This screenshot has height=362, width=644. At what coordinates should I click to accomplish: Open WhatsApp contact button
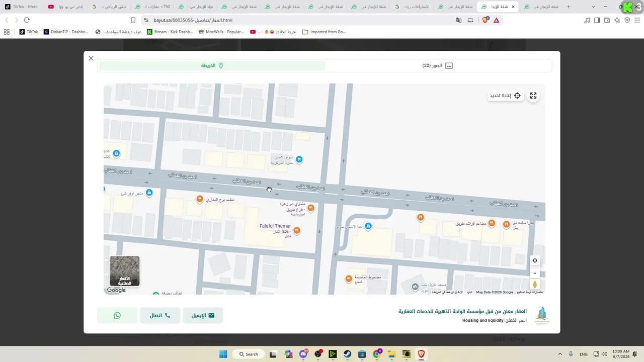coord(117,315)
